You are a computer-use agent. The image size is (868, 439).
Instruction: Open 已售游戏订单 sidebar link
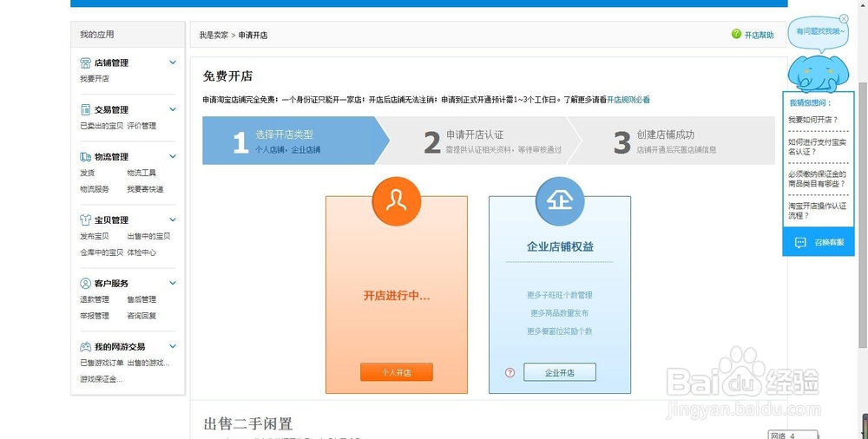[x=102, y=364]
